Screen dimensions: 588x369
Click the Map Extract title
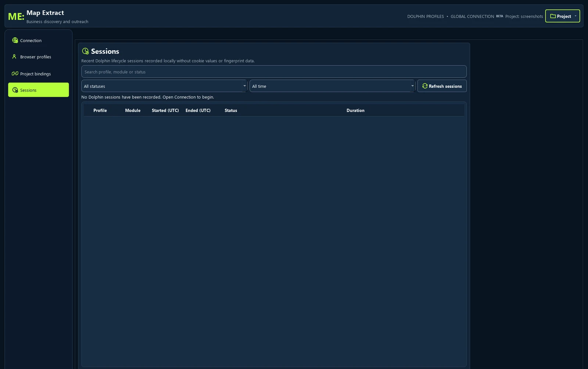(x=45, y=12)
